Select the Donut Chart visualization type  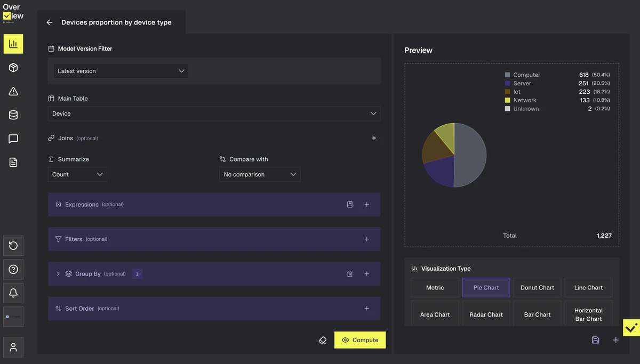537,288
